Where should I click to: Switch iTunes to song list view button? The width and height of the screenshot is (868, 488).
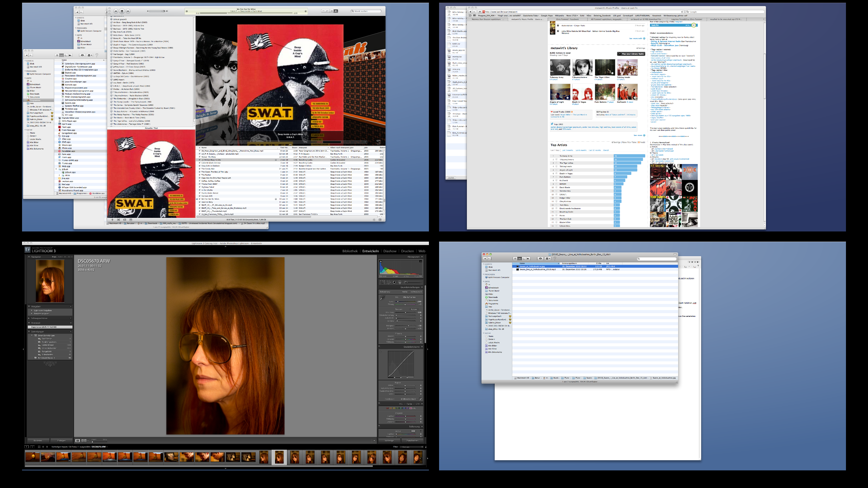(x=323, y=11)
